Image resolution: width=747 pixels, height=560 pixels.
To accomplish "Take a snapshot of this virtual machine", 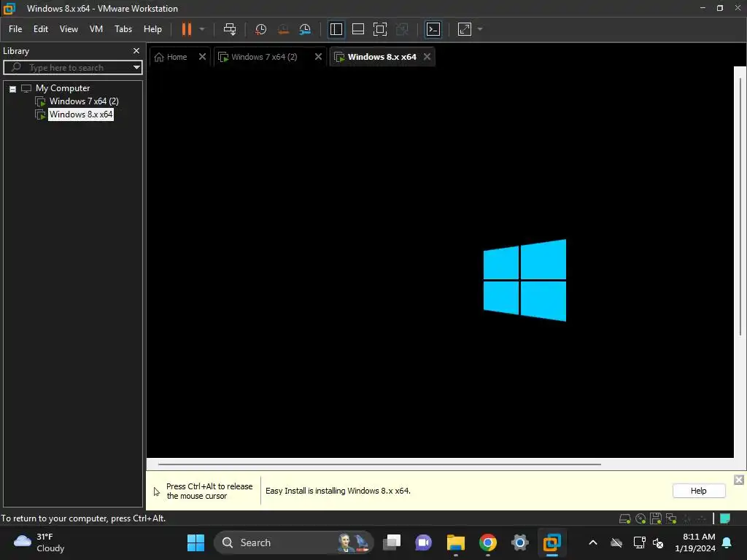I will pos(260,29).
